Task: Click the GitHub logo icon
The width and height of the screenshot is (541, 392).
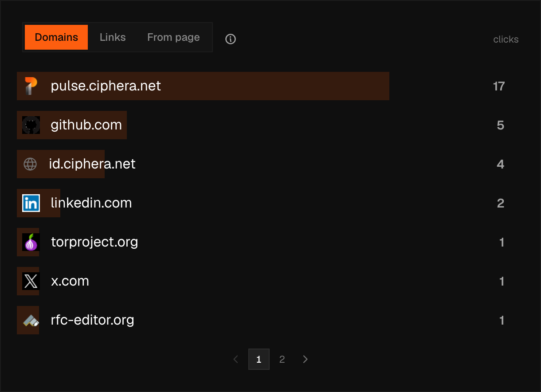Action: pyautogui.click(x=31, y=125)
